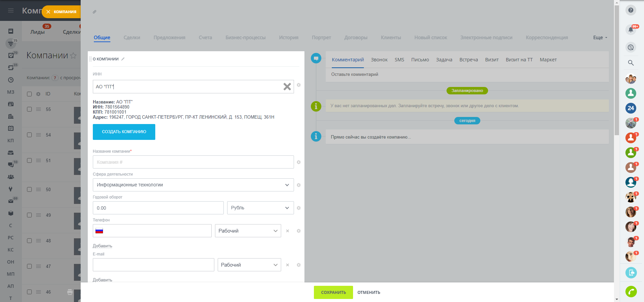
Task: Open the help question mark icon
Action: coord(631,10)
